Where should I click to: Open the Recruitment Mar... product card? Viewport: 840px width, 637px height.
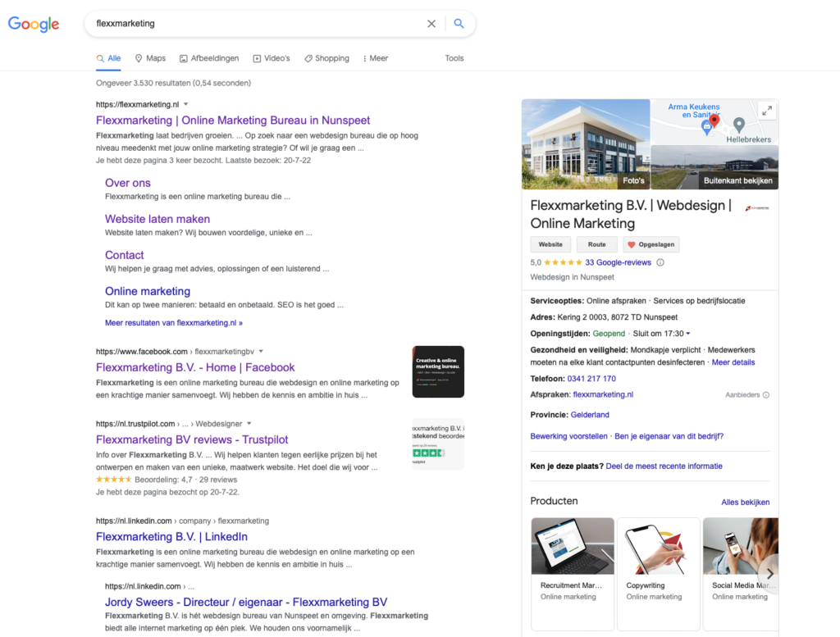coord(573,574)
